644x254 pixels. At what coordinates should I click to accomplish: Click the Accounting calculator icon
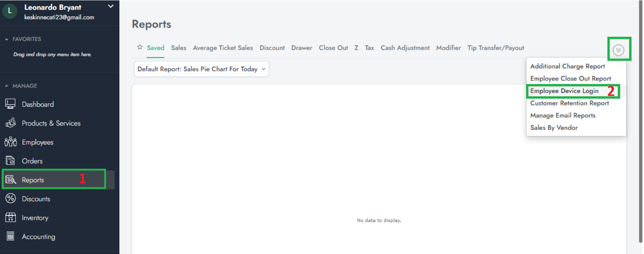[10, 236]
